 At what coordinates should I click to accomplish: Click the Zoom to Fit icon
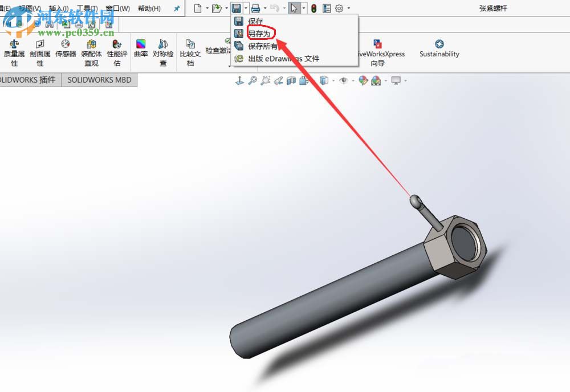coord(253,80)
